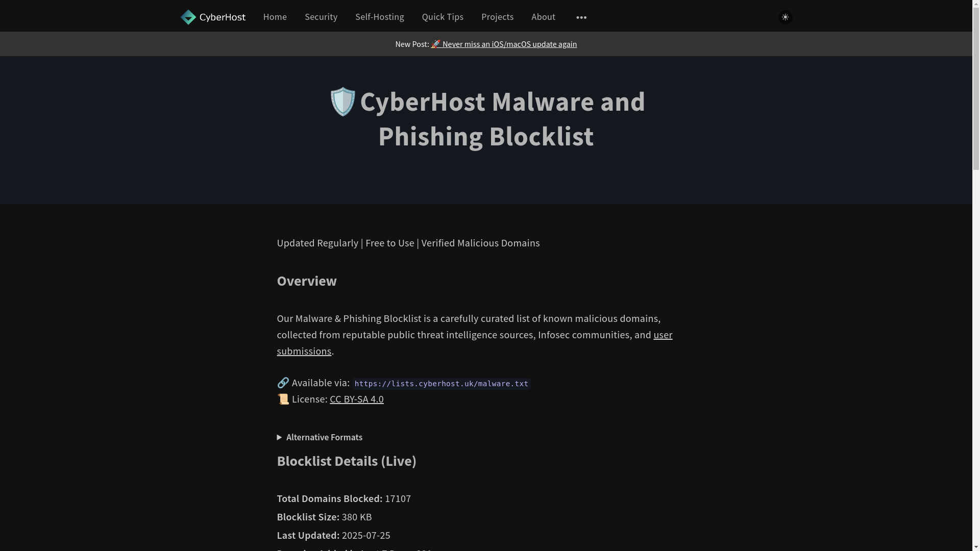Open the CC BY-SA 4.0 license link

point(357,399)
